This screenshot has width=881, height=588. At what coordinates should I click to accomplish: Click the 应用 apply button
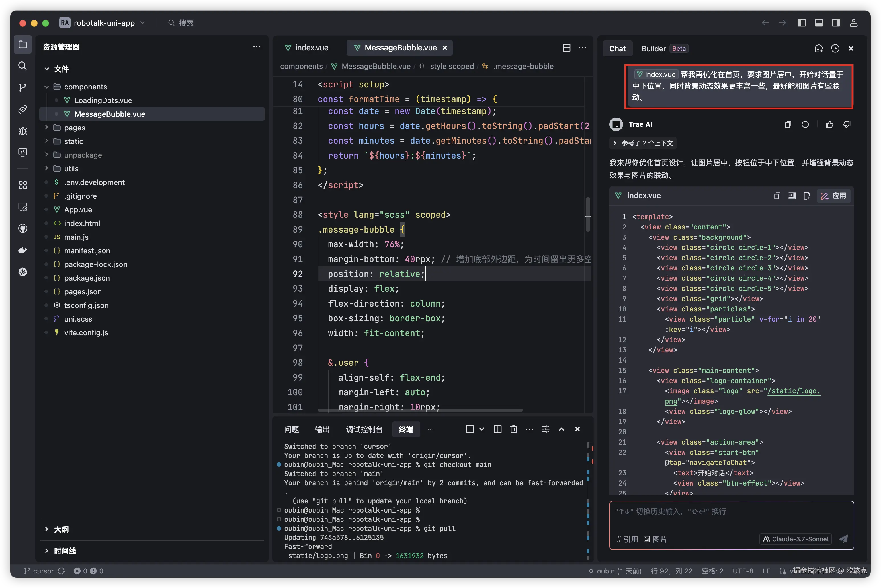(x=833, y=196)
